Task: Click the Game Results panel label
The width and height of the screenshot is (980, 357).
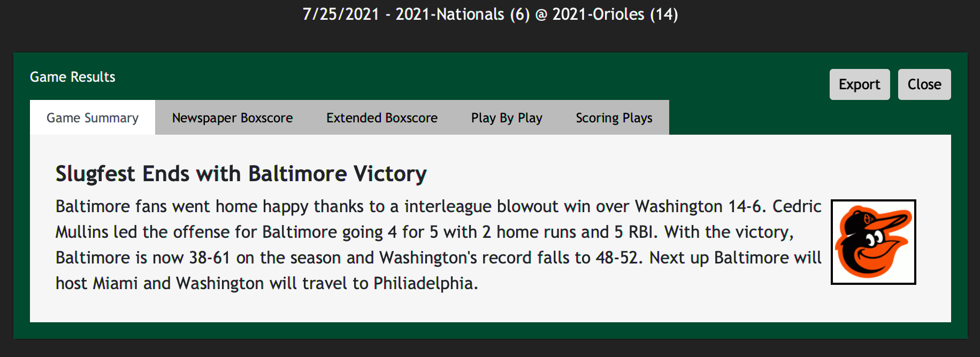Action: click(x=73, y=77)
